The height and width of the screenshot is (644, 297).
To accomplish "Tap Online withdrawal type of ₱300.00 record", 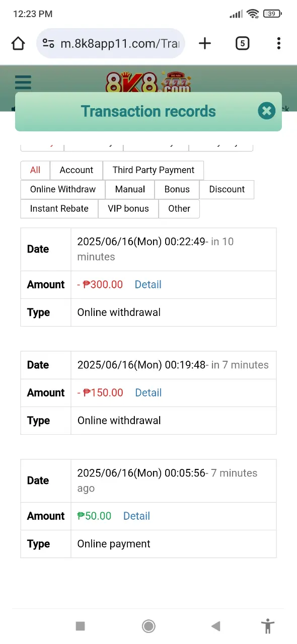I will click(x=119, y=312).
